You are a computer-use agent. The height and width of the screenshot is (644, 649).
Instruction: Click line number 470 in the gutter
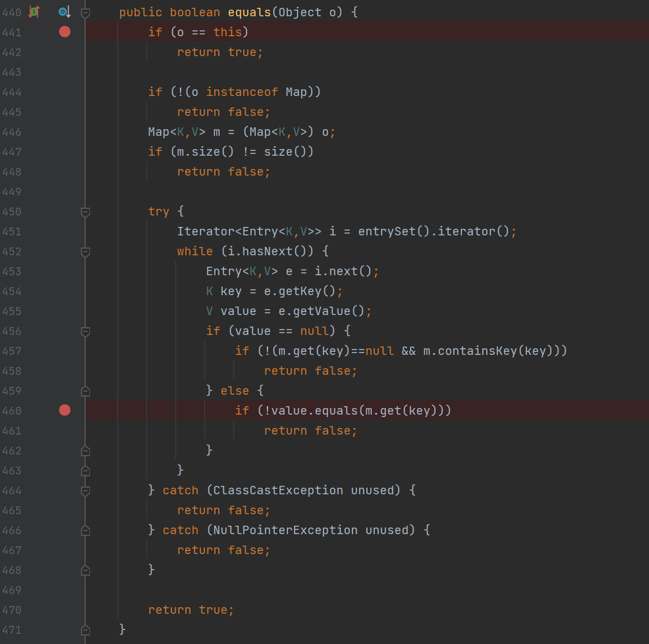click(11, 610)
